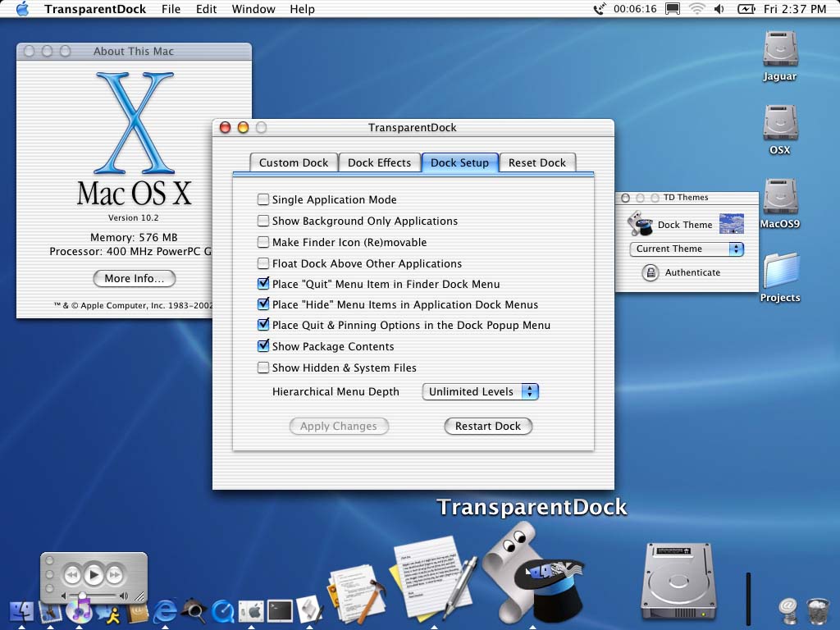Open the Apple menu

pos(22,9)
